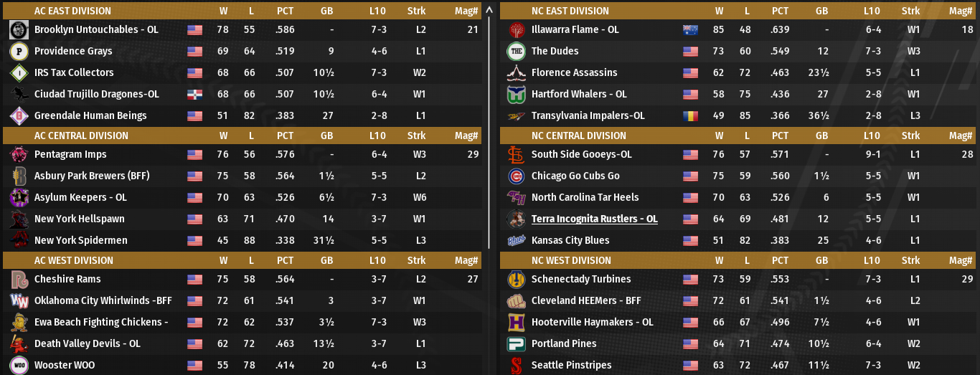Open the Cheshire Rams team page
The height and width of the screenshot is (375, 980).
[x=67, y=280]
